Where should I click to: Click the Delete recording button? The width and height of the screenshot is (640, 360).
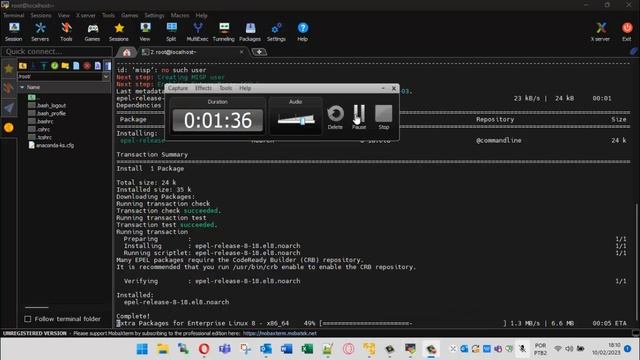coord(335,117)
